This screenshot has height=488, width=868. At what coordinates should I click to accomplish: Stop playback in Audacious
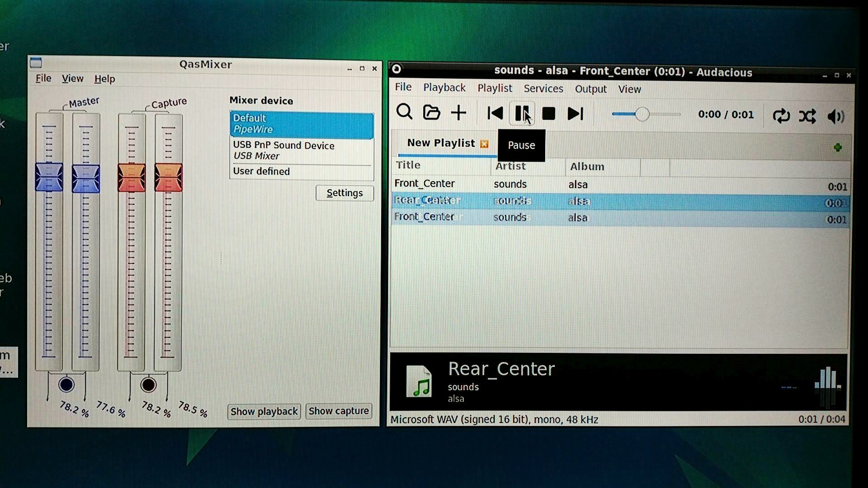(548, 114)
